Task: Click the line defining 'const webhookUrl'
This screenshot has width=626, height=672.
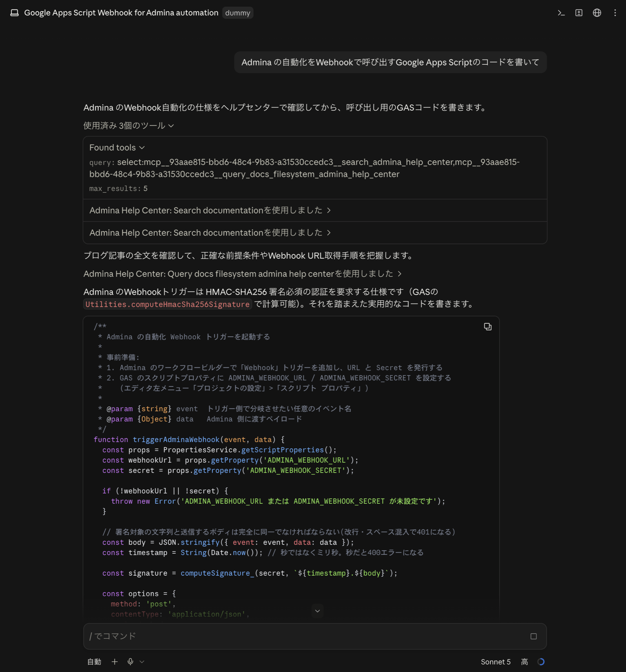Action: pyautogui.click(x=230, y=460)
